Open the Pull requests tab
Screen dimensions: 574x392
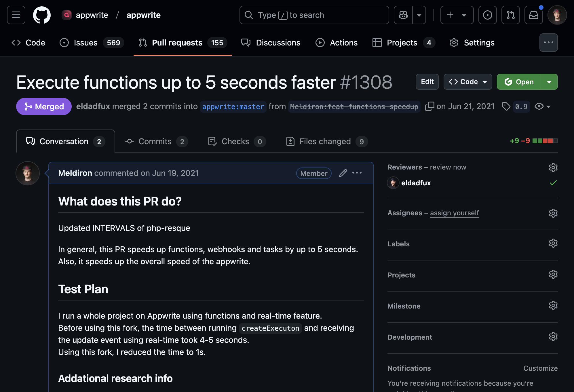183,43
